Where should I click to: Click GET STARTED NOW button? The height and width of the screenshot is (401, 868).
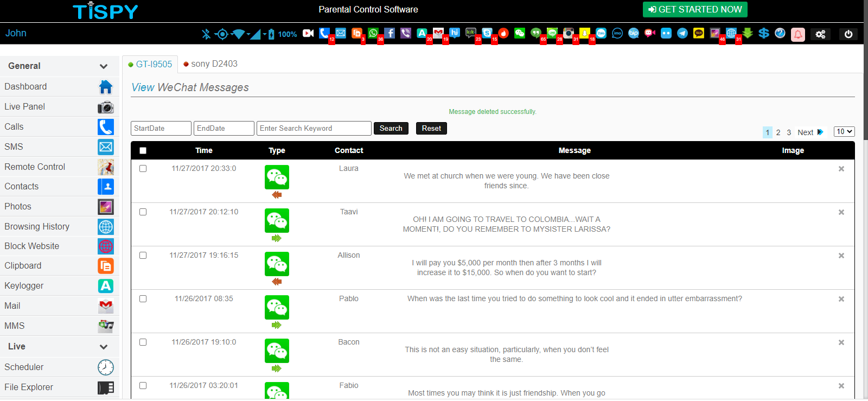coord(695,9)
